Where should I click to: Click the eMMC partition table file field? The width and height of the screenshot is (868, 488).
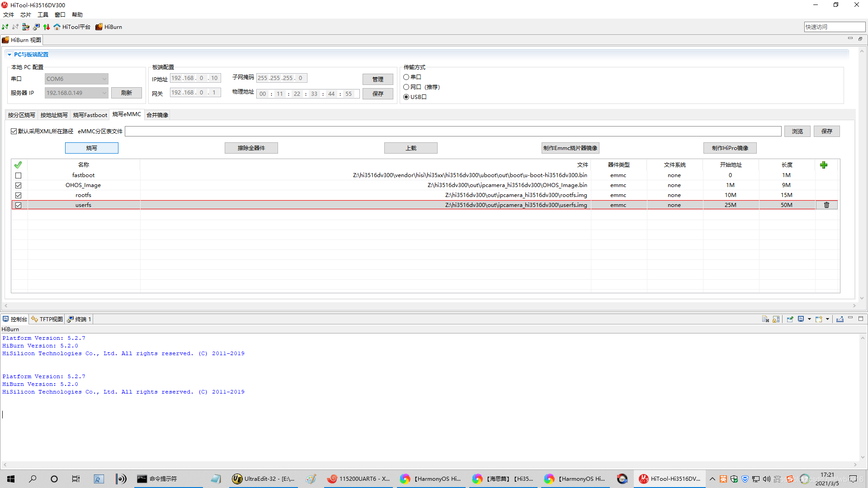click(453, 131)
